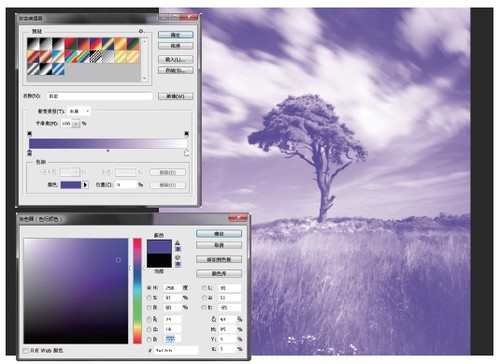The image size is (500, 364).
Task: Open the smoothness percentage dropdown arrow
Action: pos(76,123)
